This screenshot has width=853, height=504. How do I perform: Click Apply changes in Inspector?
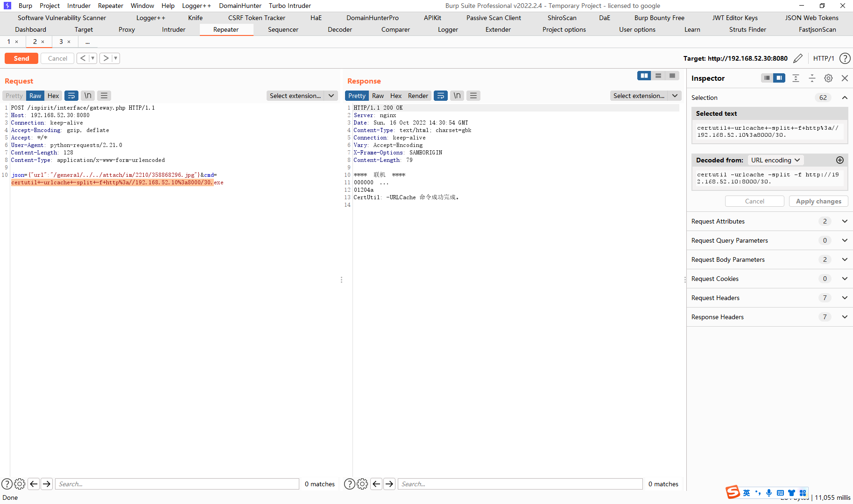click(818, 201)
